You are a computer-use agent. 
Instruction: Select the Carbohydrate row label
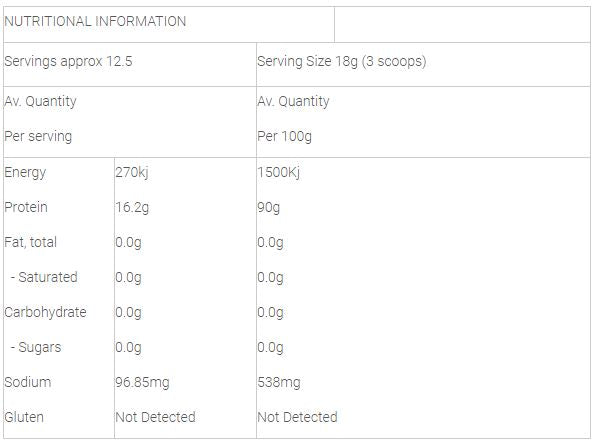[45, 312]
